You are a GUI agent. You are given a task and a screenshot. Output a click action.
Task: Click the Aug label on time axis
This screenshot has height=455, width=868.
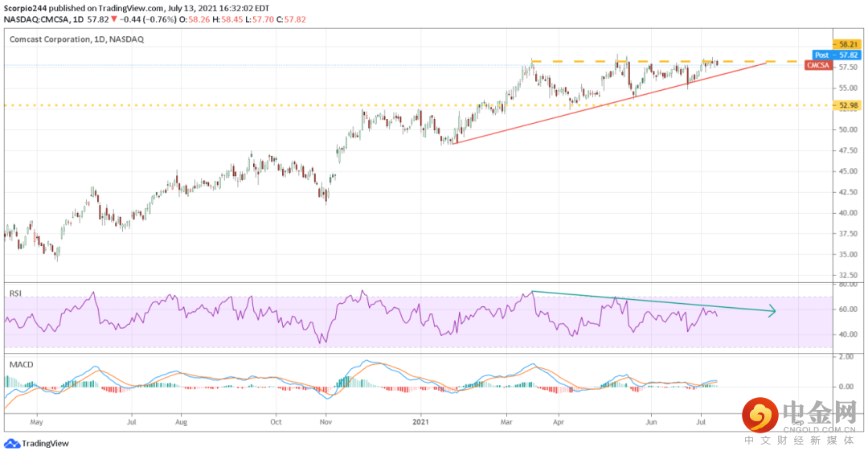pyautogui.click(x=181, y=422)
